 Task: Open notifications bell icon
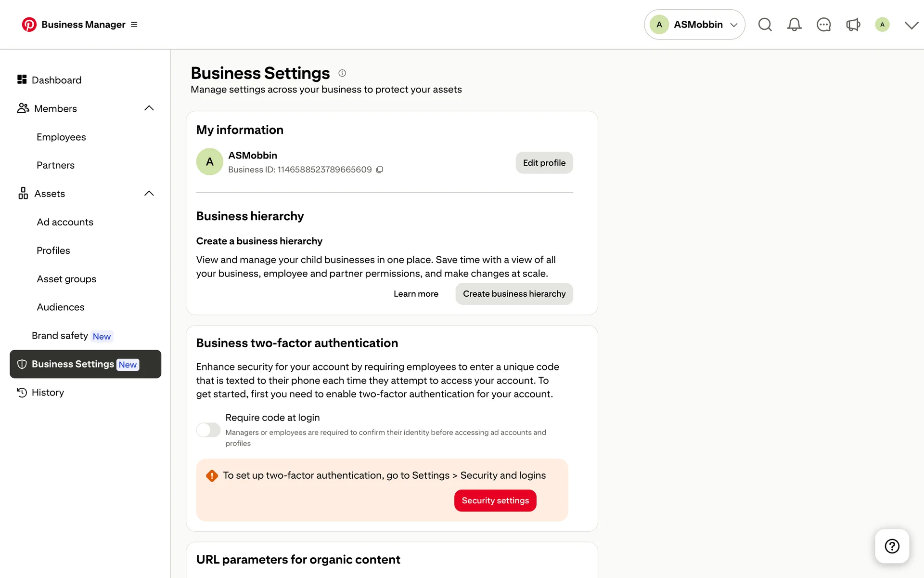coord(794,25)
